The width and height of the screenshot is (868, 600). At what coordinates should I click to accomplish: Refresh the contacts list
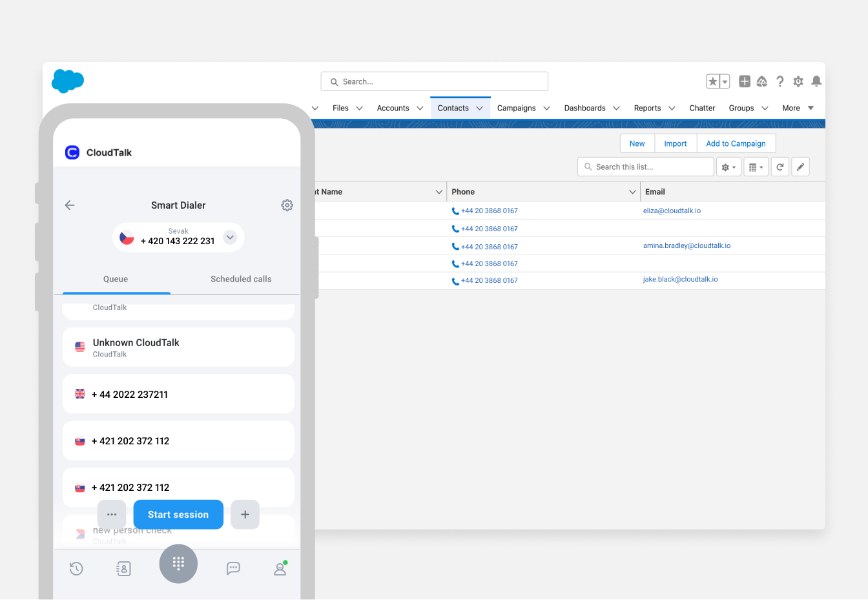click(780, 167)
